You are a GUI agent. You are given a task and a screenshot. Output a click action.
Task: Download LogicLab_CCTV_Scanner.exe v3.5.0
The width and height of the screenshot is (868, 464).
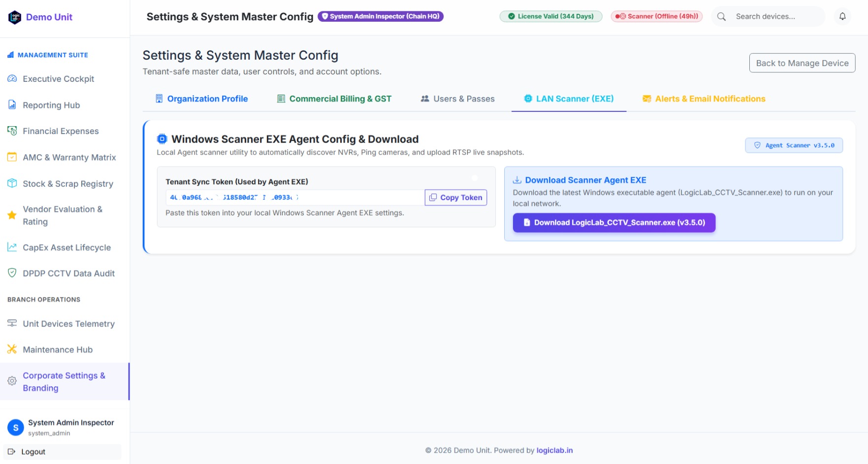coord(614,223)
